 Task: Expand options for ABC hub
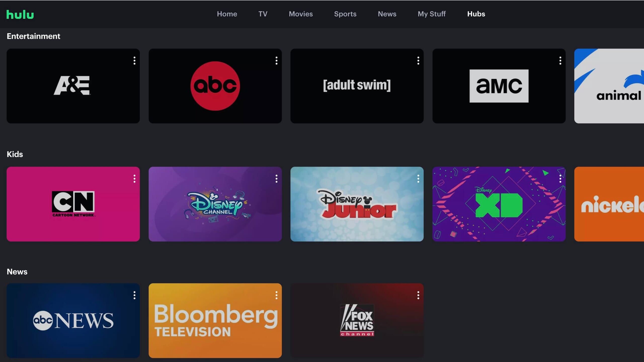click(x=276, y=61)
